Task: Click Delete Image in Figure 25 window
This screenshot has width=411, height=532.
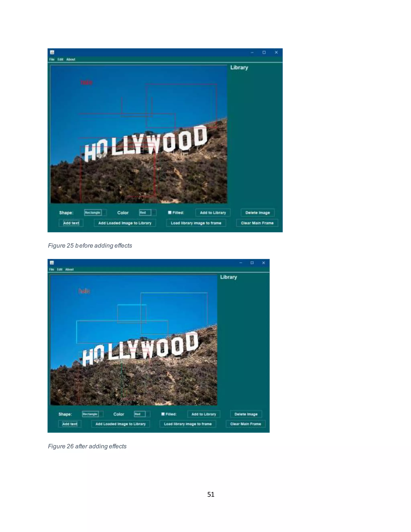Action: point(258,213)
